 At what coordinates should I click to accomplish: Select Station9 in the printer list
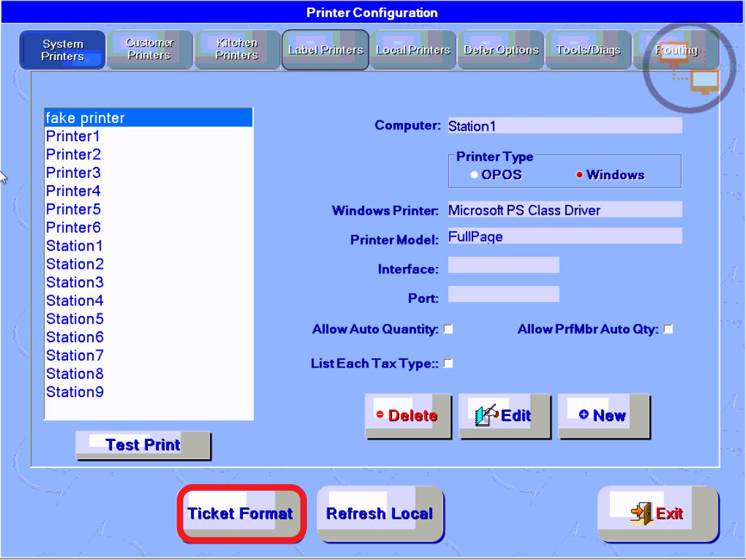tap(149, 392)
